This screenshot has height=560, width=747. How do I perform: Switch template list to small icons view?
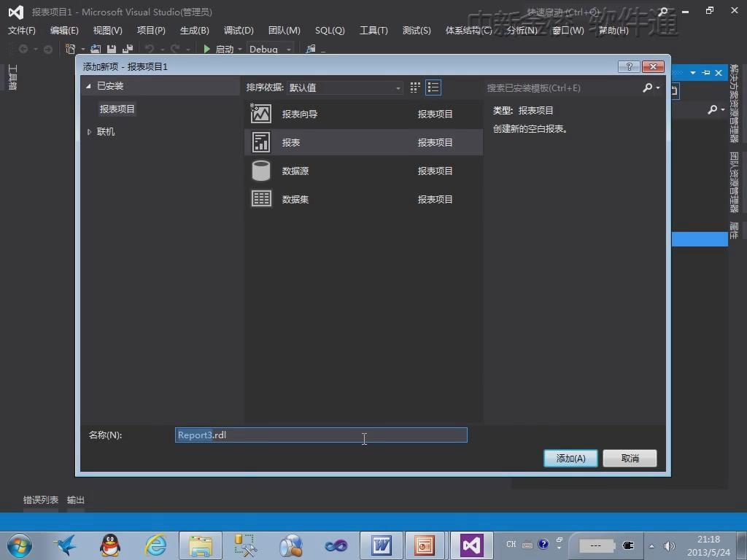coord(415,87)
